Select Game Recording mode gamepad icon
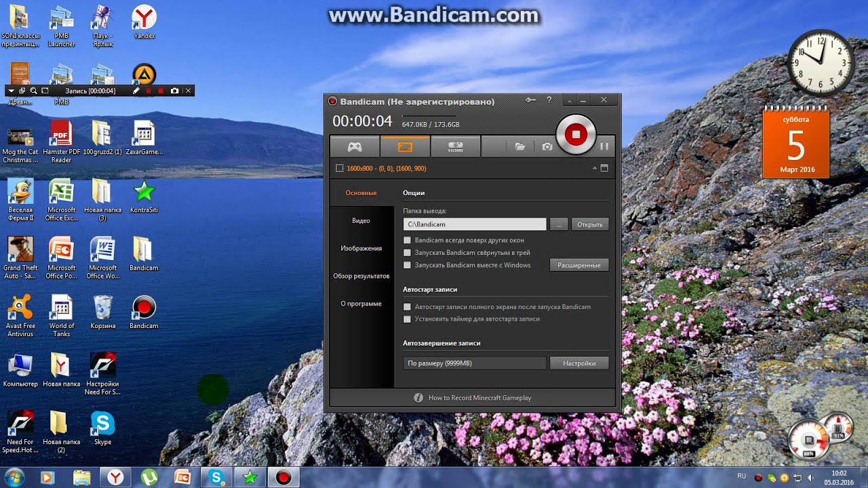868x488 pixels. (x=354, y=146)
